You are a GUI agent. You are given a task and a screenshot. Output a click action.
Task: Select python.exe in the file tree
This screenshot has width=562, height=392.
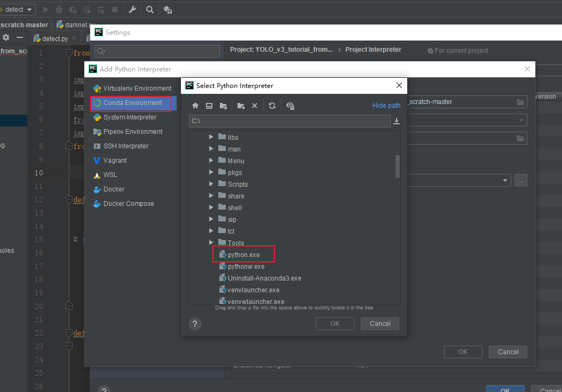(x=243, y=254)
